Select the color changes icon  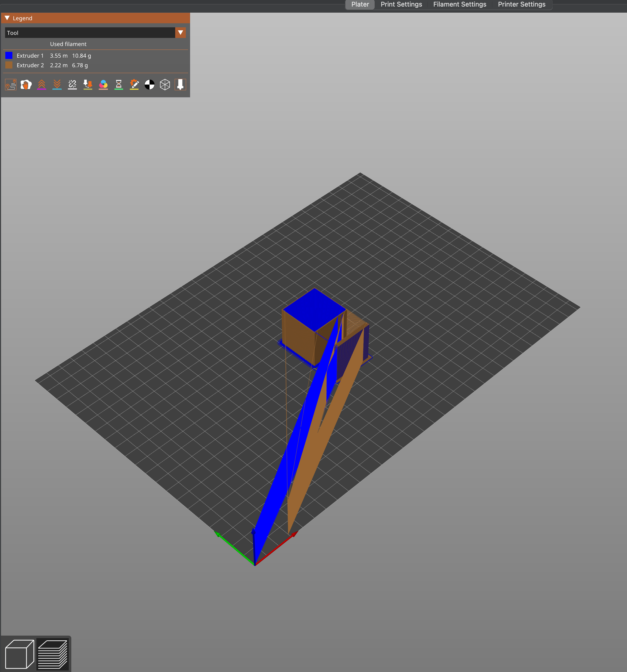[103, 84]
